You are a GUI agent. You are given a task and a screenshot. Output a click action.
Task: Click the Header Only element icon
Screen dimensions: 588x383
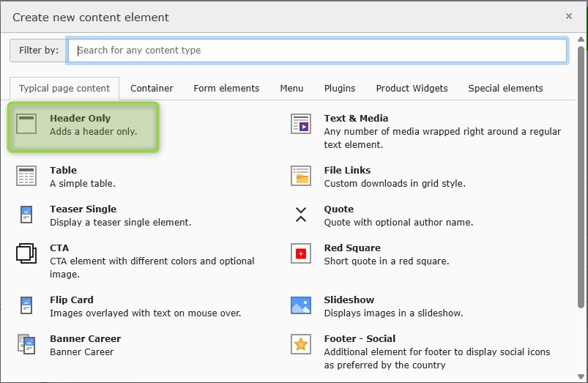click(26, 124)
